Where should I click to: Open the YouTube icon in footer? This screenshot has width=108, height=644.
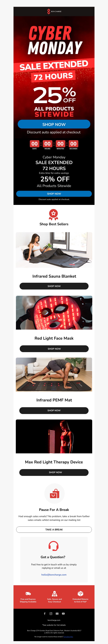point(63,613)
